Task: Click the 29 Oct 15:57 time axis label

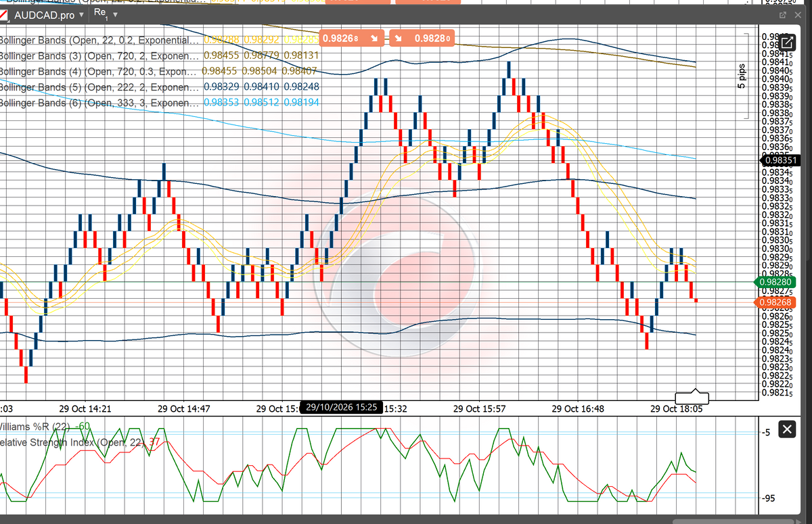Action: tap(480, 409)
